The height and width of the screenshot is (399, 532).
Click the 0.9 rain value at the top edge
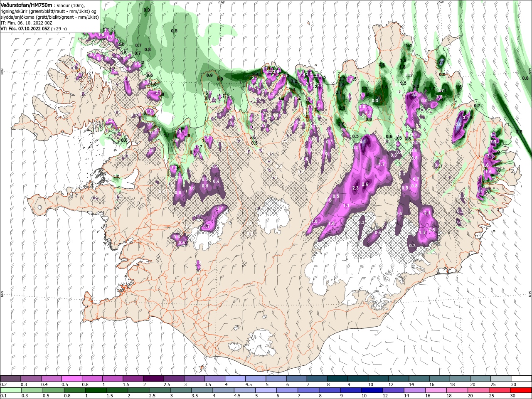point(147,10)
